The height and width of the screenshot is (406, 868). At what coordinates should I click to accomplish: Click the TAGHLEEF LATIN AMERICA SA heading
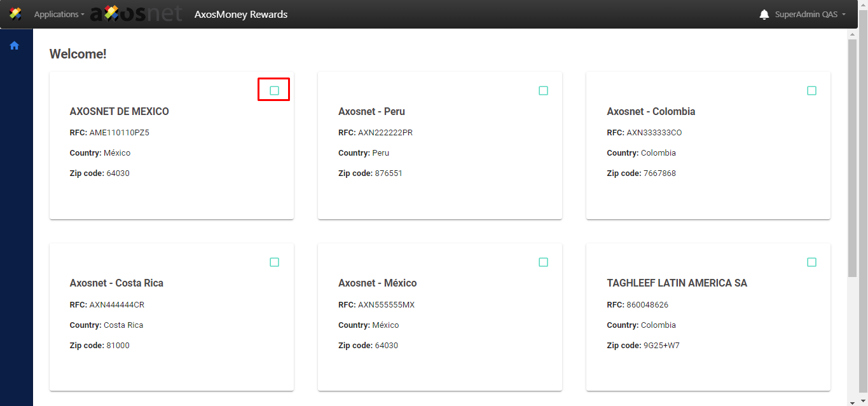point(677,283)
